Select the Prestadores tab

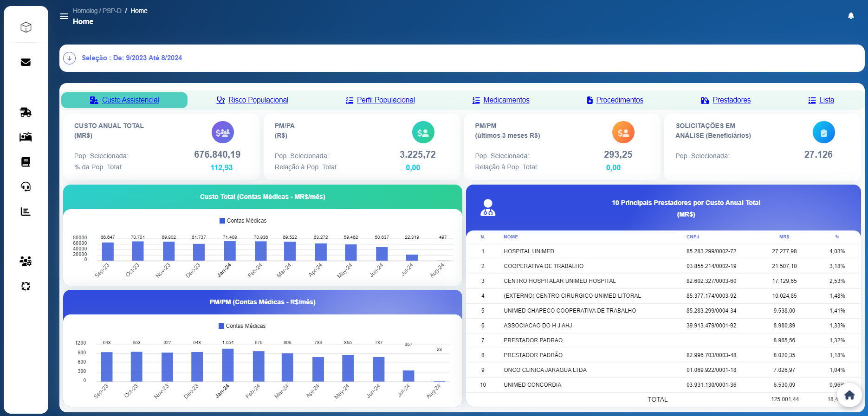click(x=731, y=100)
